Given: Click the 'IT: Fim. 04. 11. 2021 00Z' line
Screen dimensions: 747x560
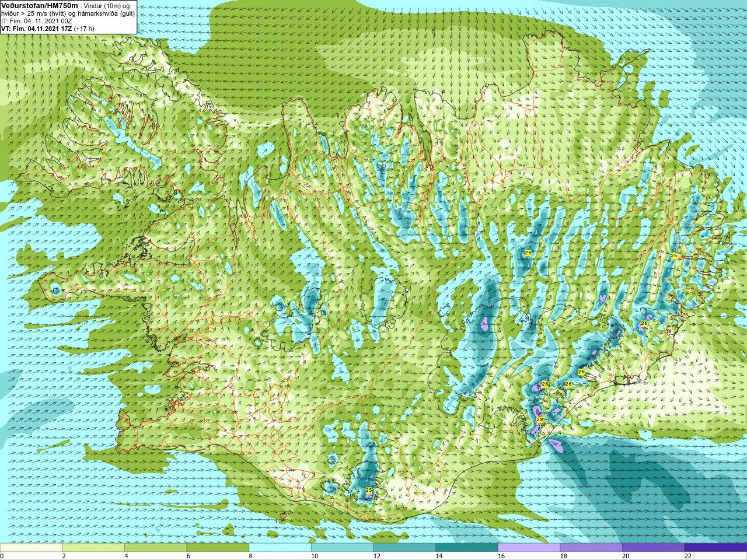Looking at the screenshot, I should [37, 21].
